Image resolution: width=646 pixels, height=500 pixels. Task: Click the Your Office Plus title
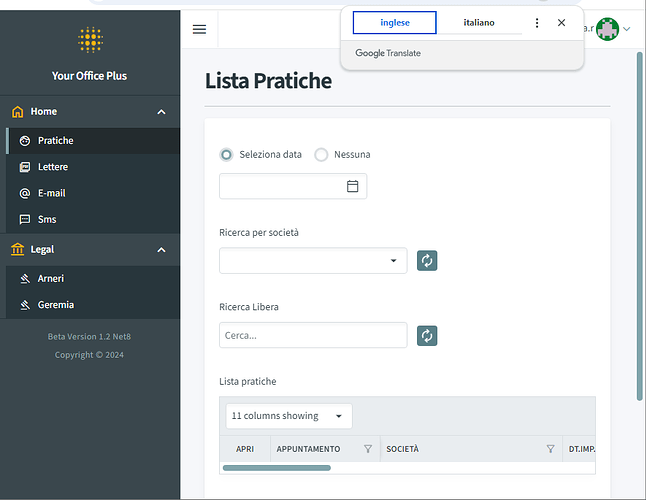(x=89, y=76)
